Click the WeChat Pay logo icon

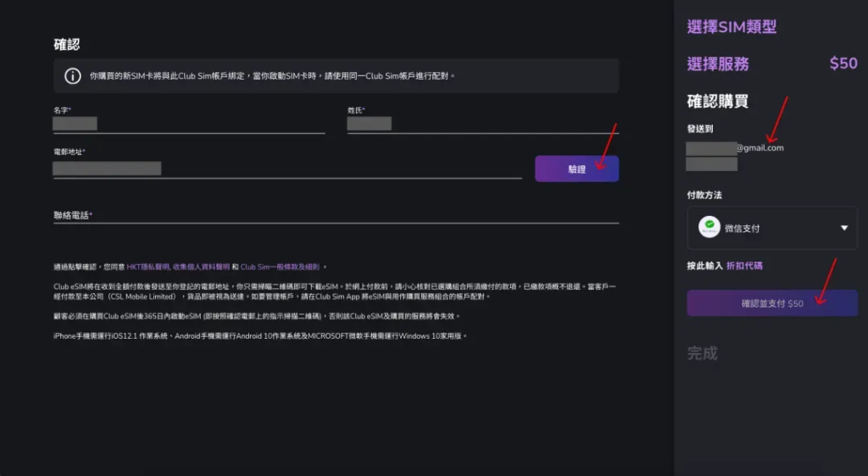point(709,228)
